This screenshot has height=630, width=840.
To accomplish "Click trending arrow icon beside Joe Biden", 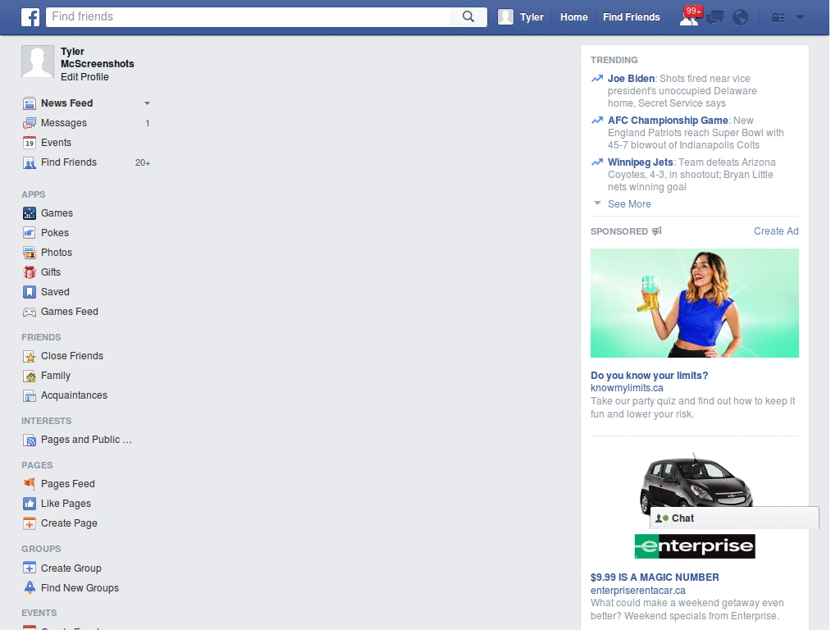I will point(597,79).
